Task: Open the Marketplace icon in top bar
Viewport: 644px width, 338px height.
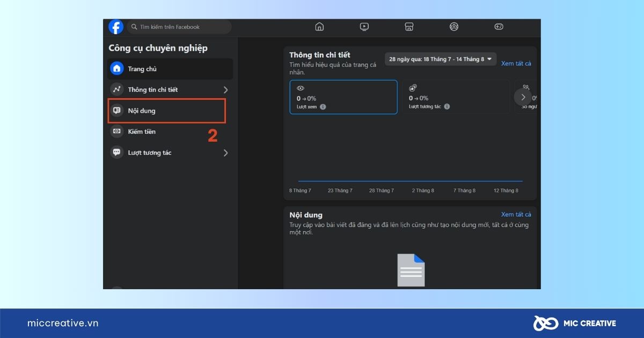Action: click(x=409, y=27)
